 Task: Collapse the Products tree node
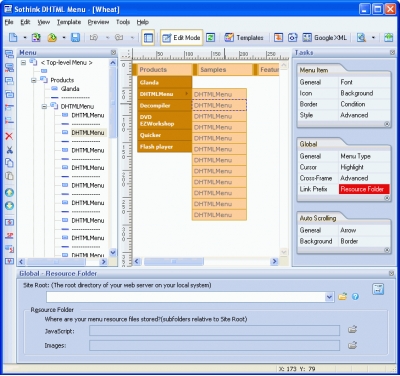(34, 80)
